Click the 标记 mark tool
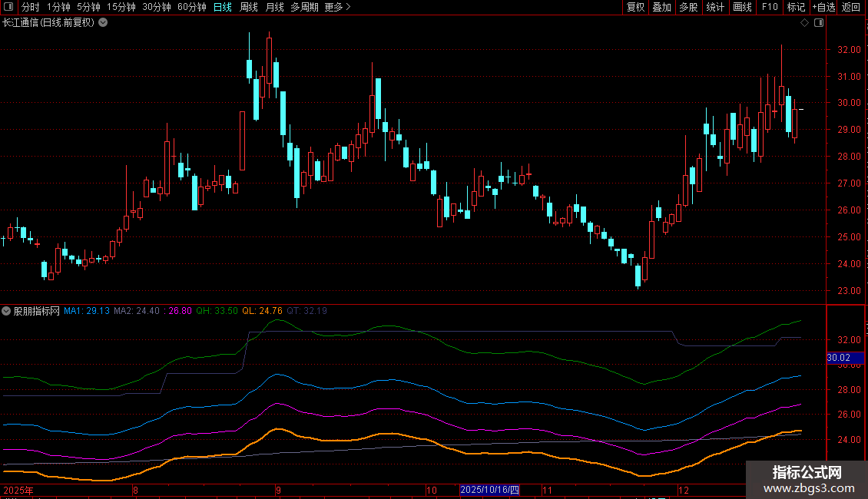This screenshot has width=868, height=499. pyautogui.click(x=796, y=7)
